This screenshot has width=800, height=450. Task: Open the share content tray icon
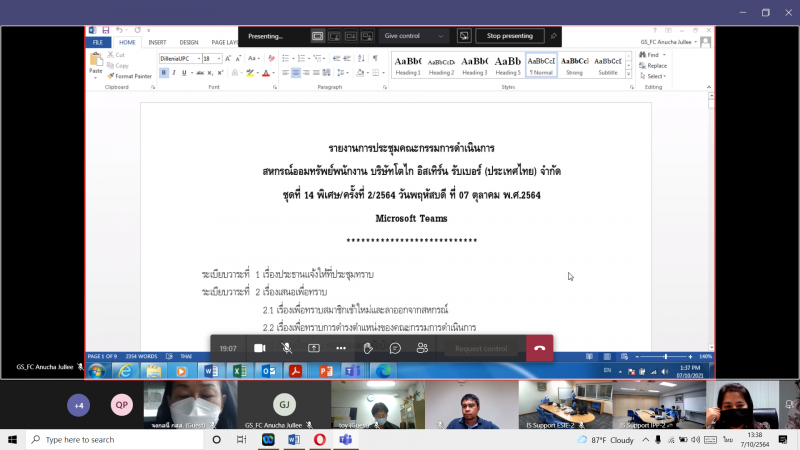(314, 348)
